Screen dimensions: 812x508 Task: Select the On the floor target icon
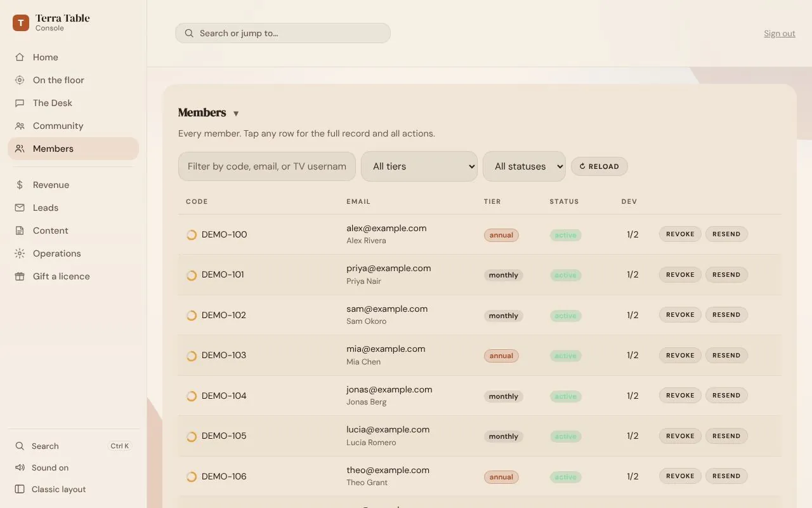20,80
